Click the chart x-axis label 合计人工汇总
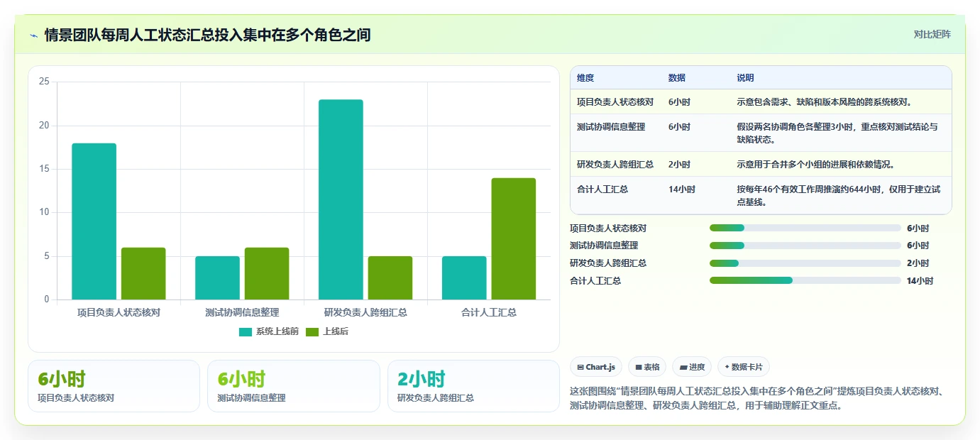980x440 pixels. click(x=489, y=312)
